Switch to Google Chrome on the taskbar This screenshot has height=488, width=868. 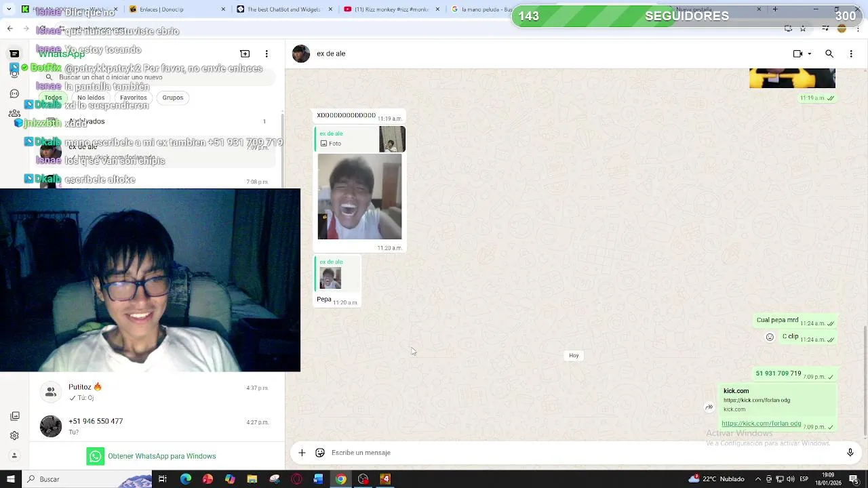click(x=340, y=479)
